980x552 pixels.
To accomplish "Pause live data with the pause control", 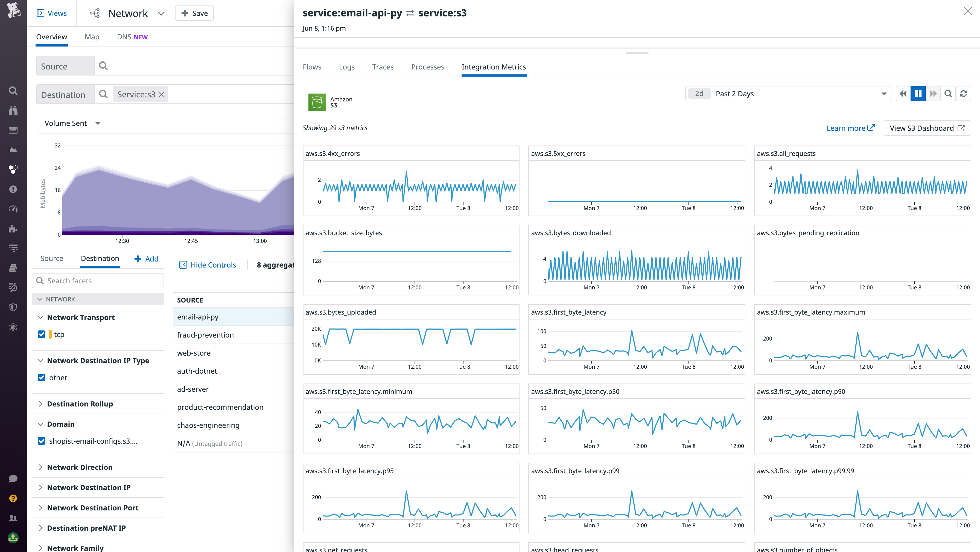I will point(918,93).
